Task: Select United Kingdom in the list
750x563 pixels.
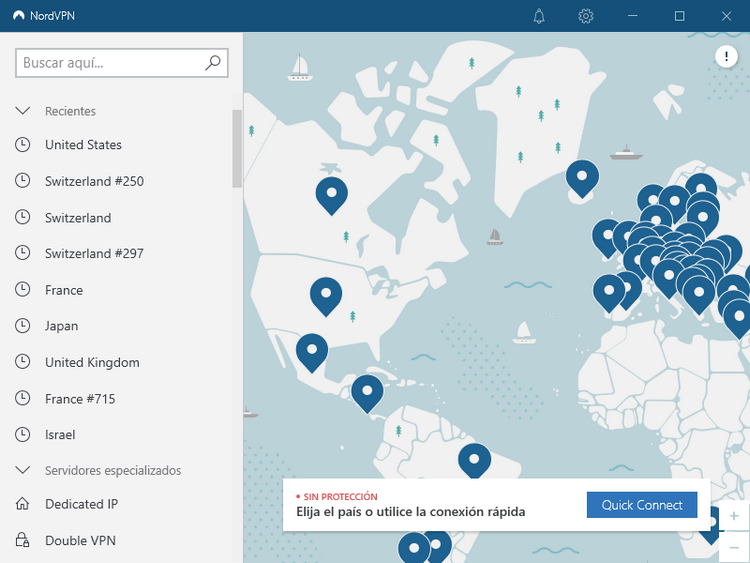Action: (x=92, y=362)
